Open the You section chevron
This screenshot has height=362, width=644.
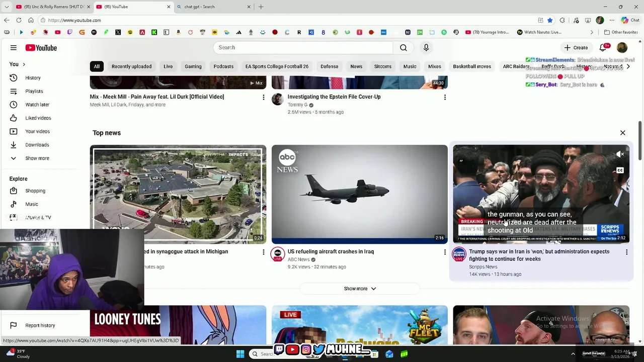click(x=24, y=64)
